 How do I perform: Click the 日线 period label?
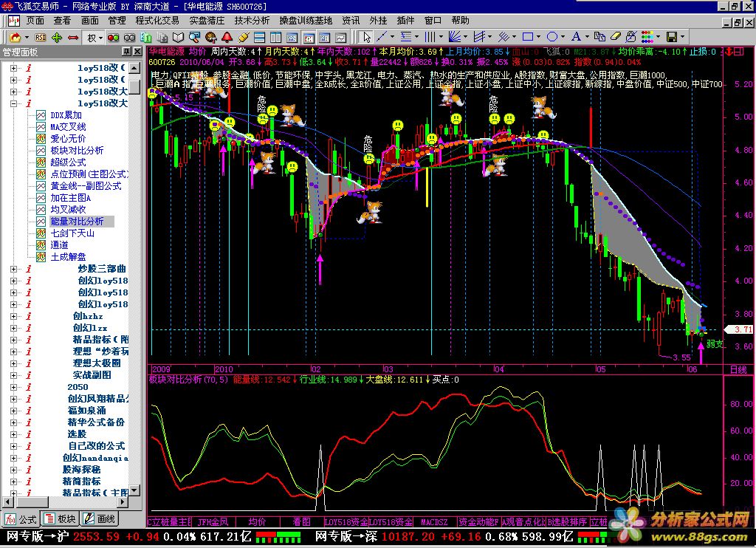click(738, 369)
